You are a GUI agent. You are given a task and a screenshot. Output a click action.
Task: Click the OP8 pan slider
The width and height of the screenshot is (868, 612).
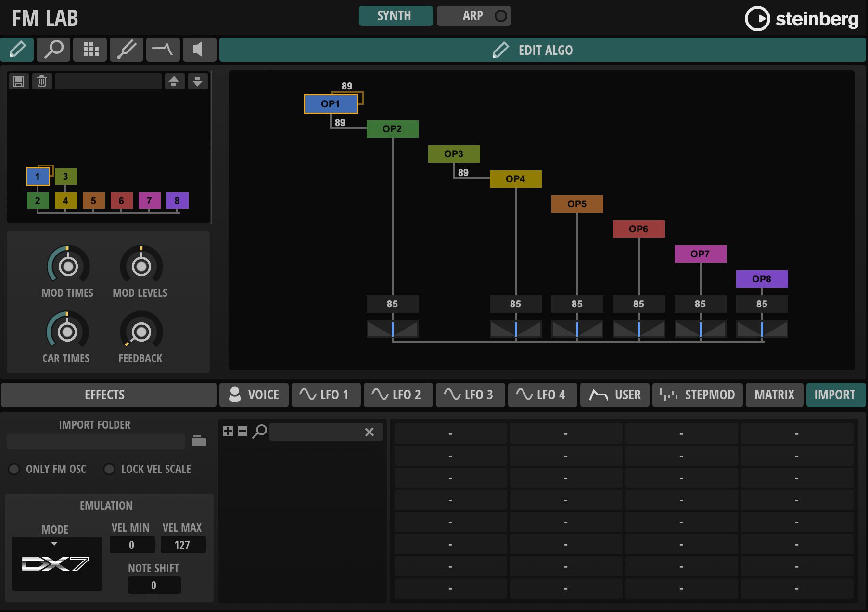point(762,329)
